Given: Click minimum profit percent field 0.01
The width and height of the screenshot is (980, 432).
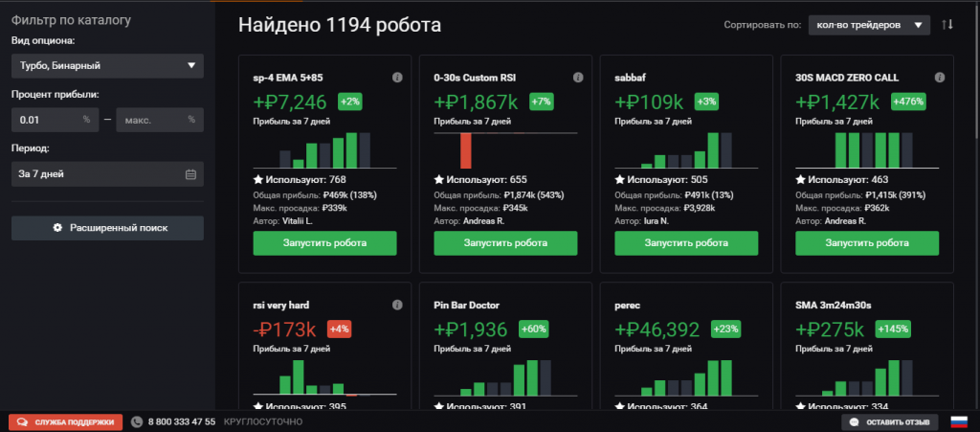Looking at the screenshot, I should pyautogui.click(x=55, y=120).
